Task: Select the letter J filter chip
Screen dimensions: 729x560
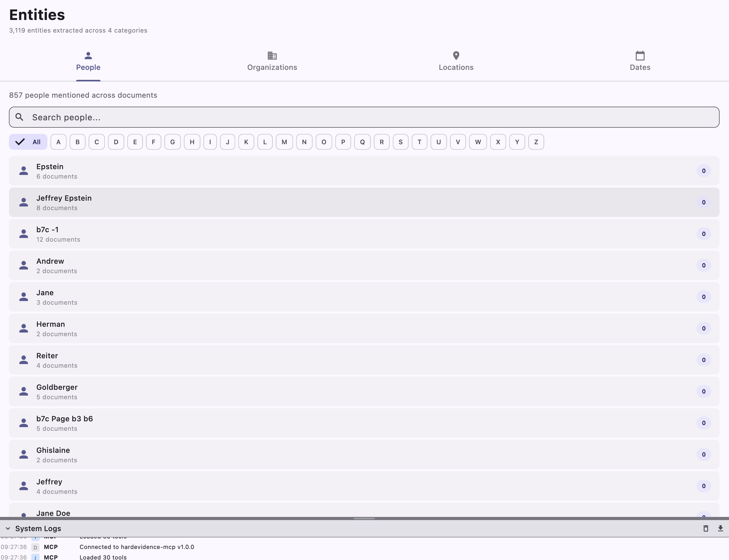Action: tap(227, 142)
